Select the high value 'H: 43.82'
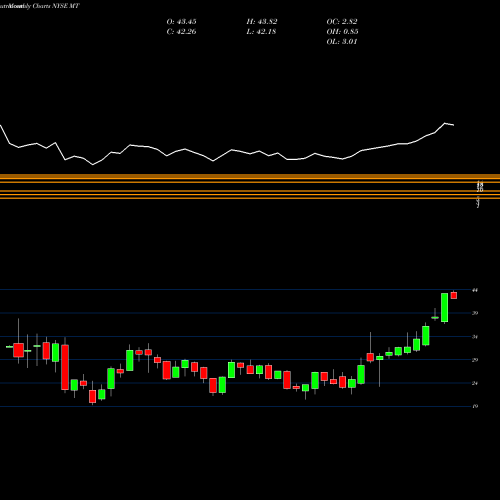The image size is (500, 500). (262, 22)
